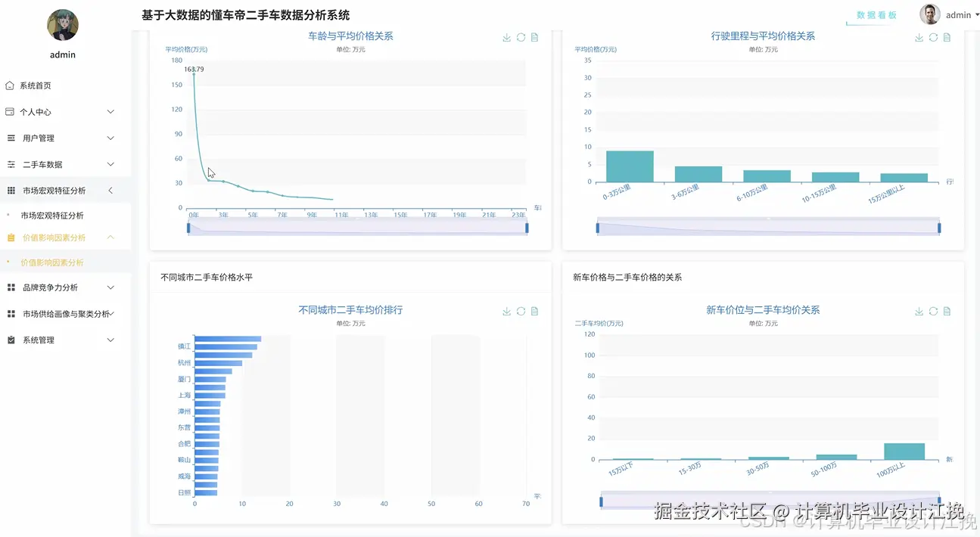
Task: Click the 163.79 data point on the line chart
Action: coord(194,75)
